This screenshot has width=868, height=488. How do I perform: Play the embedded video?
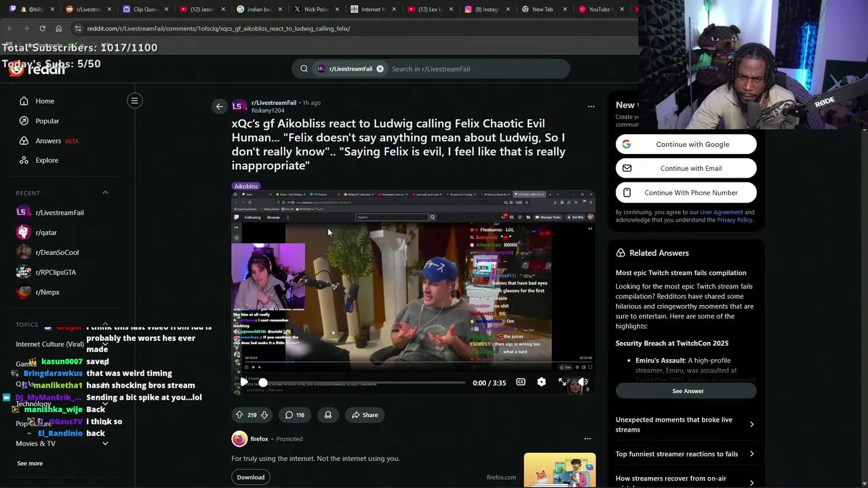pyautogui.click(x=244, y=382)
